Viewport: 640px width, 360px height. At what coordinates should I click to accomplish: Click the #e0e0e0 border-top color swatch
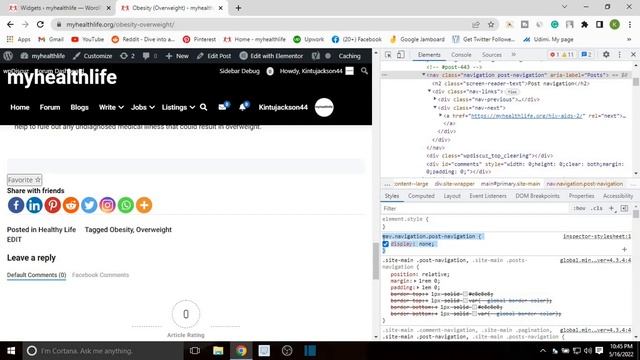(x=465, y=294)
